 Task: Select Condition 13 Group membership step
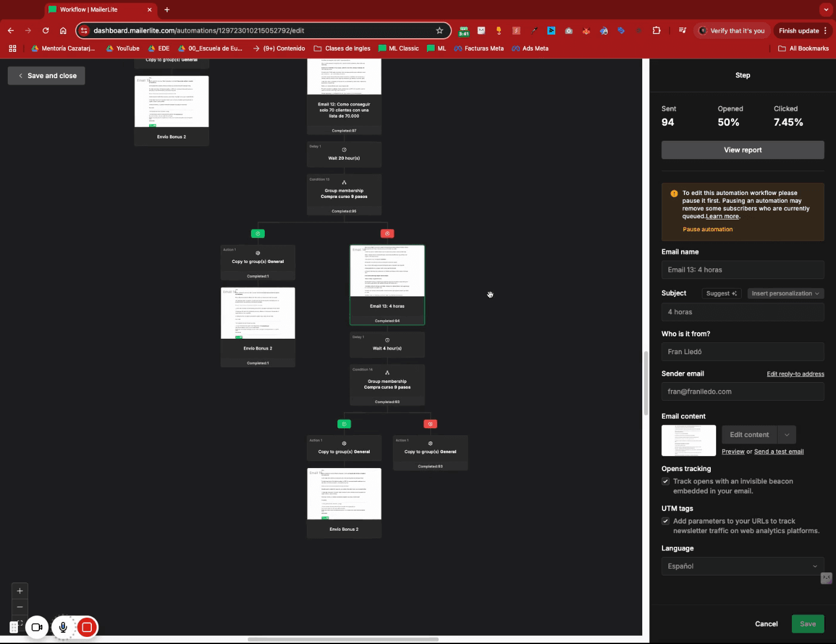tap(344, 194)
